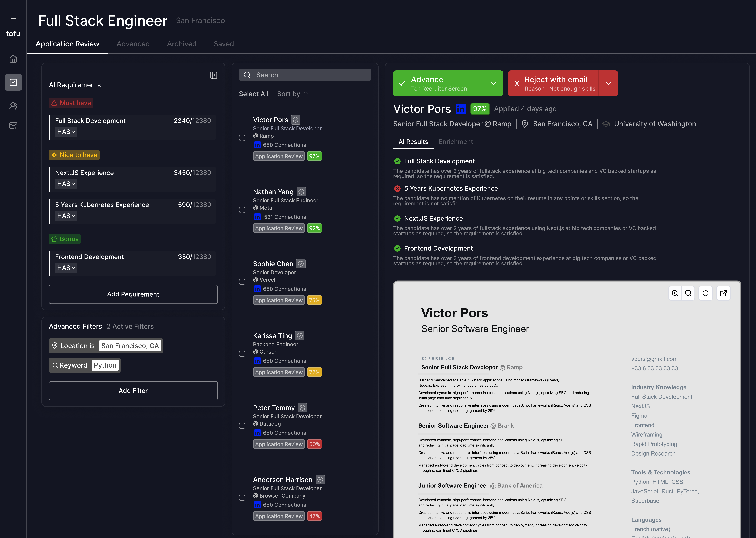Image resolution: width=756 pixels, height=538 pixels.
Task: Switch to the Archived tab
Action: (182, 44)
